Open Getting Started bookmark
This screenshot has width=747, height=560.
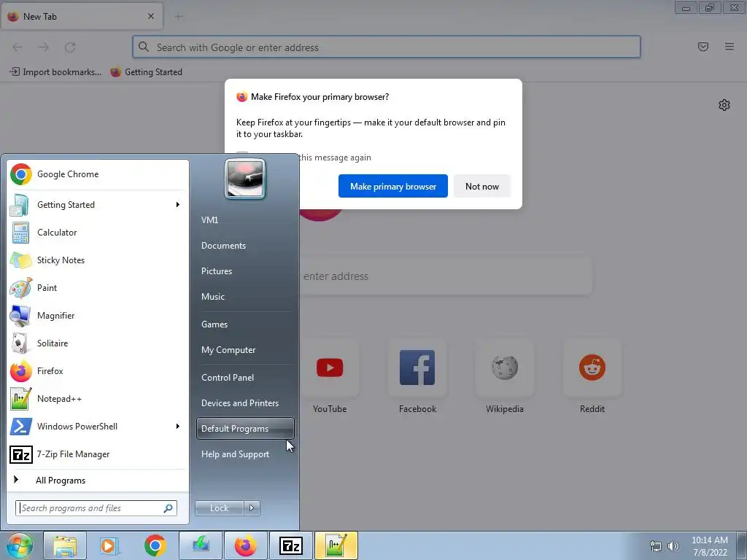click(146, 72)
